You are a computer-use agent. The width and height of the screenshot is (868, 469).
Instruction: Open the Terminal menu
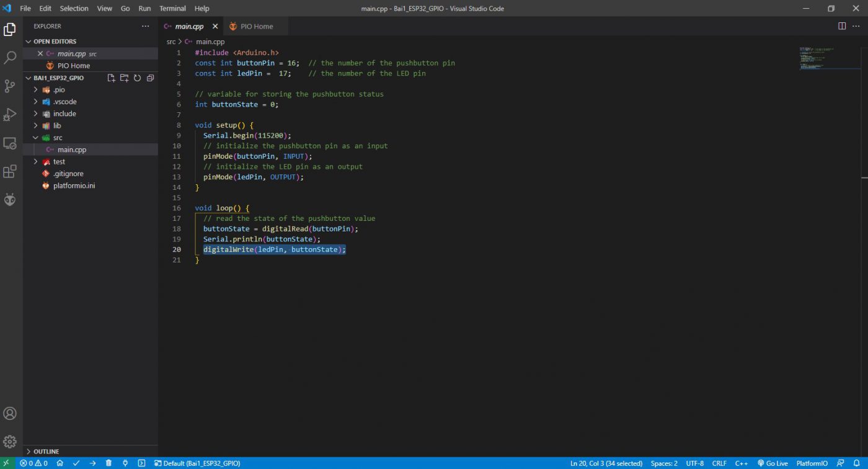coord(172,9)
